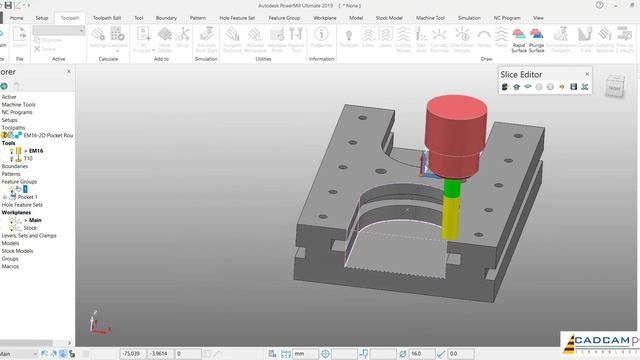This screenshot has width=640, height=360.
Task: Click the Draw Orientation Vectors icon
Action: coord(462,40)
